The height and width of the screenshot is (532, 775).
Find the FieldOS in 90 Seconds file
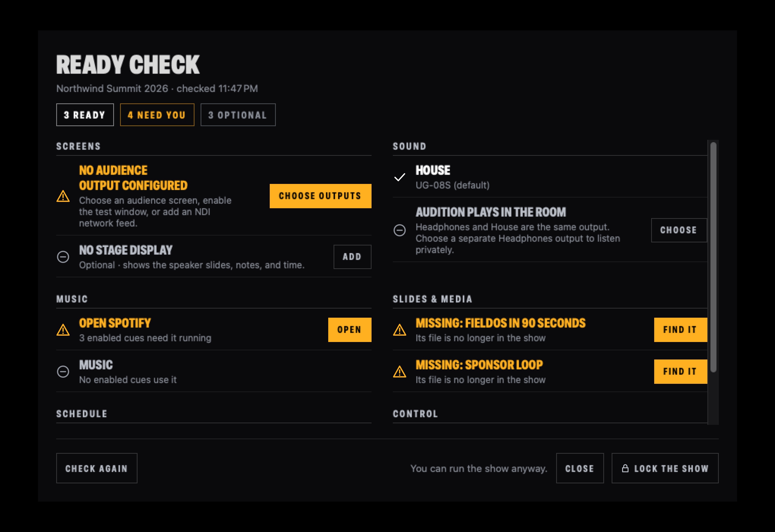tap(681, 330)
